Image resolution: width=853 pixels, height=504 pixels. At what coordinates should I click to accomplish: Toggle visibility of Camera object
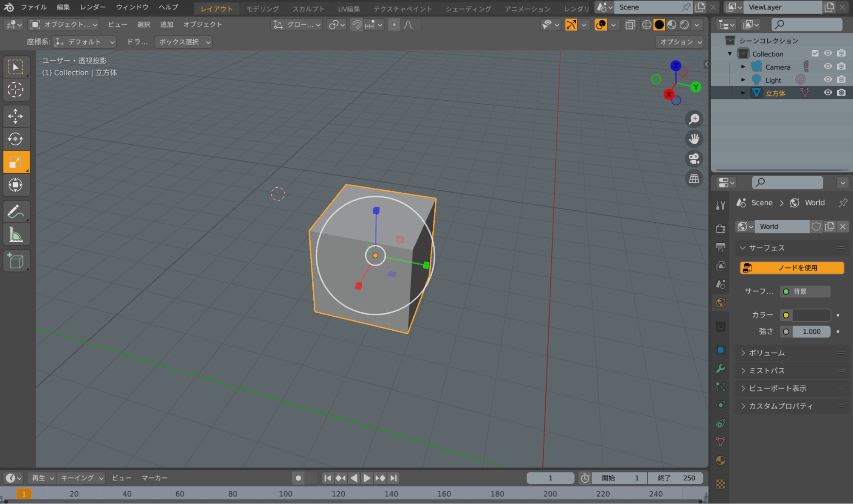tap(828, 67)
